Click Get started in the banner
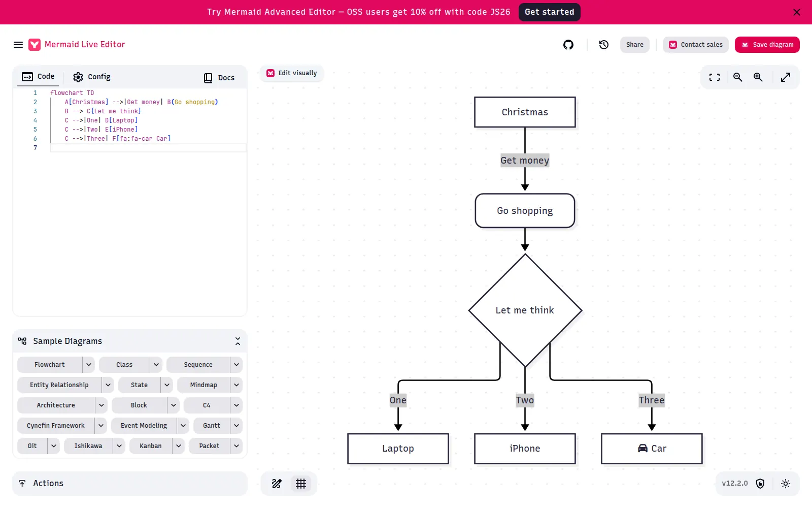 tap(550, 12)
